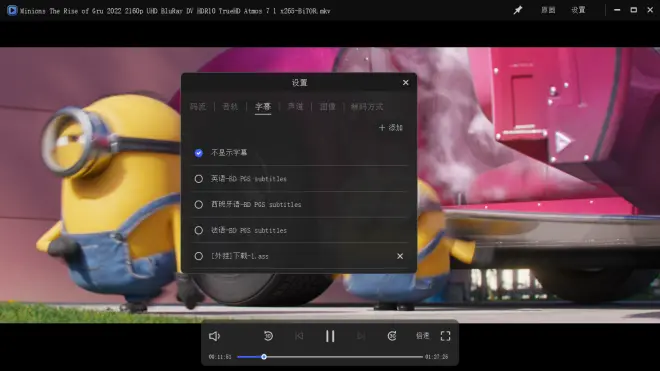Pin the player window on top

(518, 10)
